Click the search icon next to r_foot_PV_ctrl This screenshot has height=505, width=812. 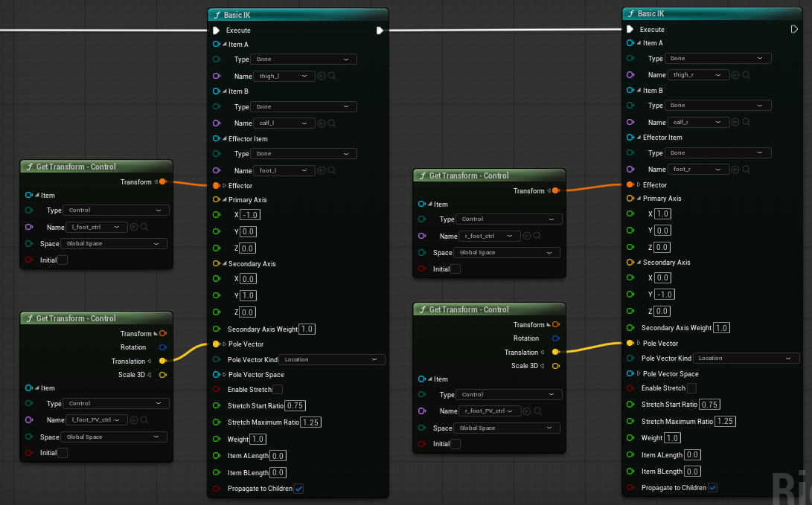(x=537, y=411)
